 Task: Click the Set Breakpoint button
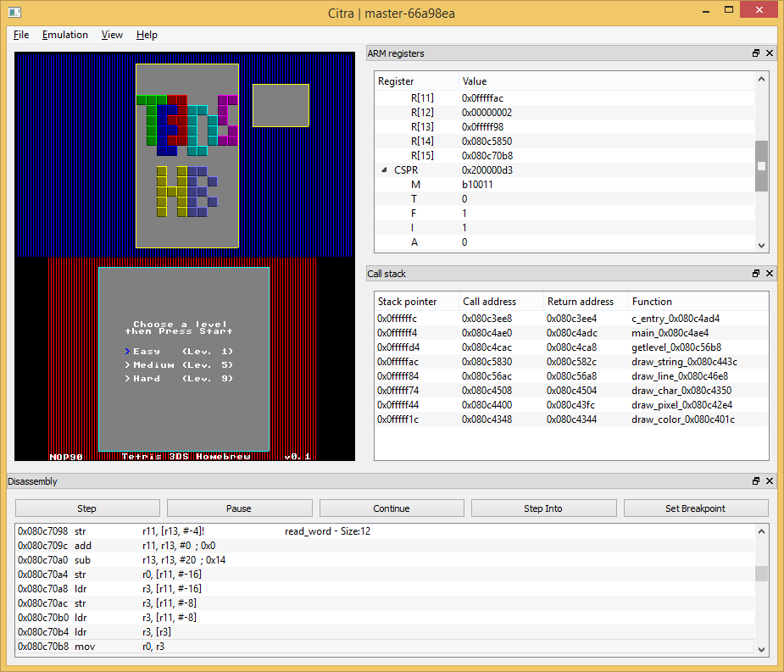pyautogui.click(x=695, y=508)
